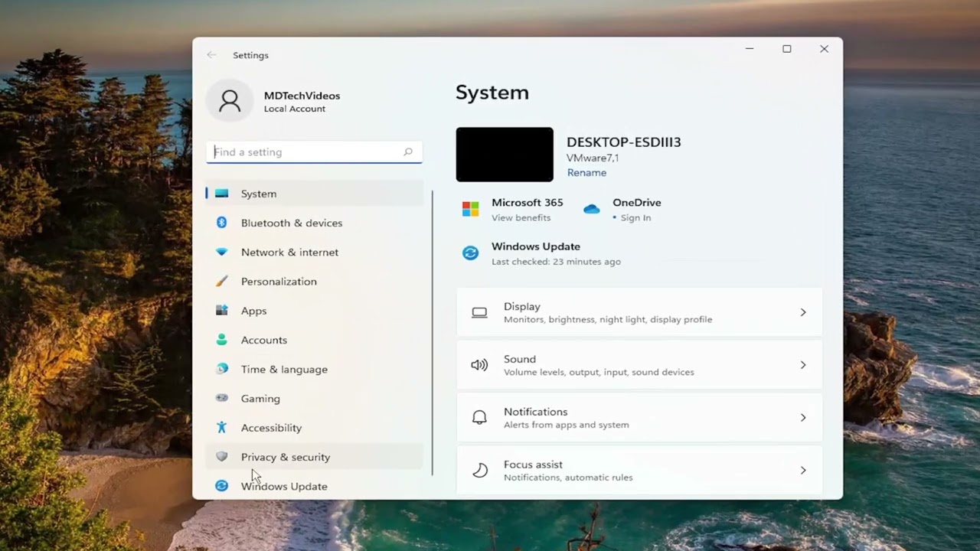Open Accessibility settings
This screenshot has width=980, height=551.
314,427
